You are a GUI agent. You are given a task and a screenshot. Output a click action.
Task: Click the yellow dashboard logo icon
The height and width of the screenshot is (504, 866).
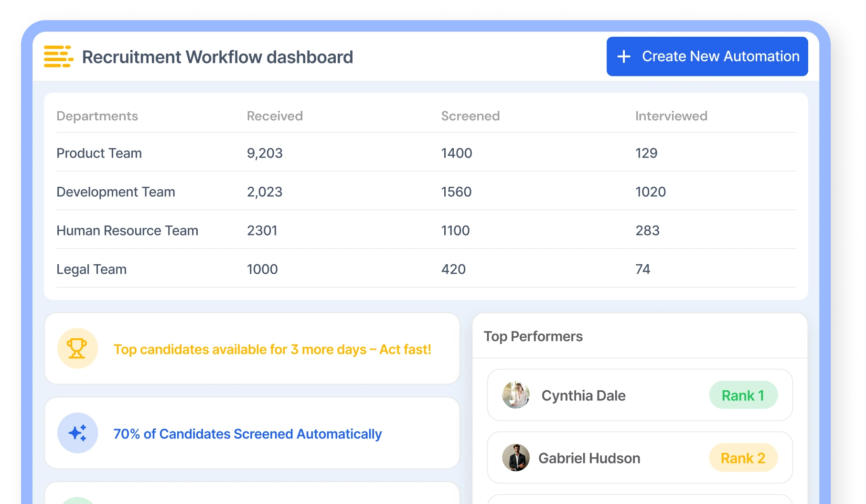pos(58,56)
